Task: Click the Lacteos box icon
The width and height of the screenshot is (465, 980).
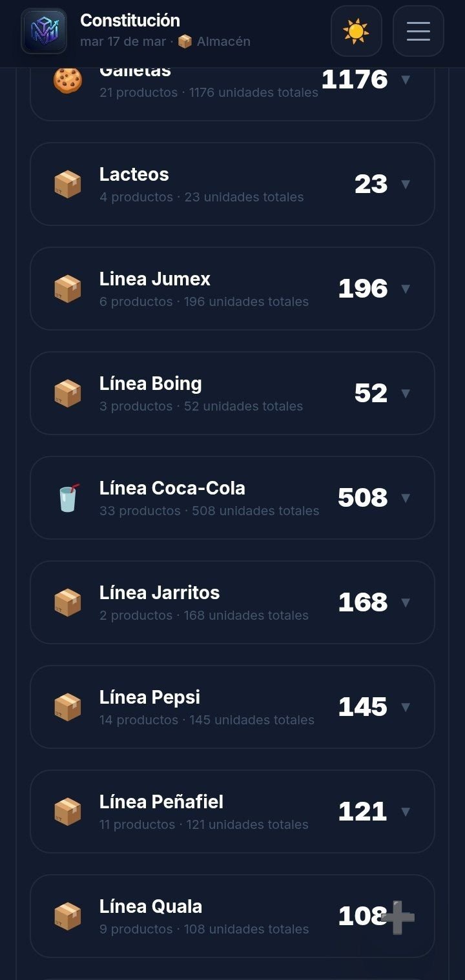Action: point(68,184)
